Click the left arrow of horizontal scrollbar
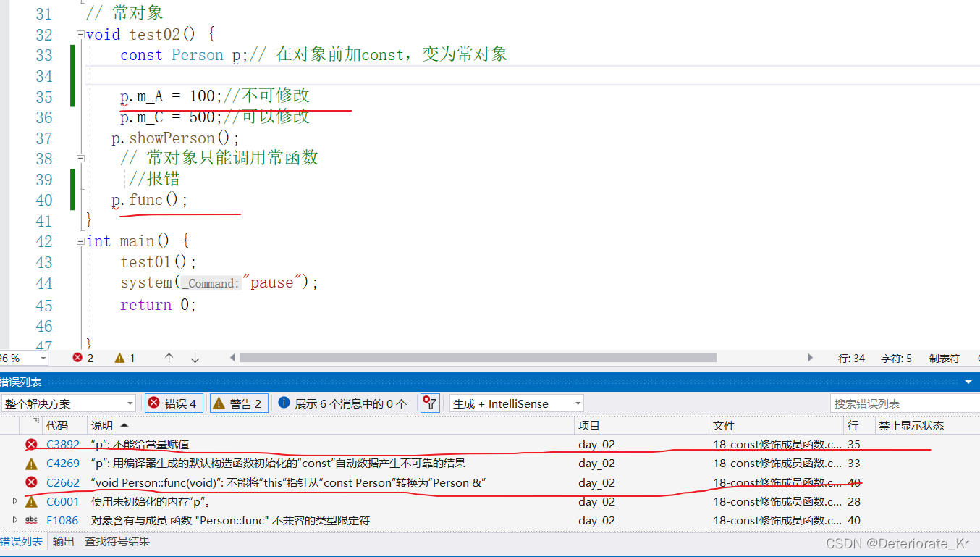The width and height of the screenshot is (980, 557). coord(232,358)
